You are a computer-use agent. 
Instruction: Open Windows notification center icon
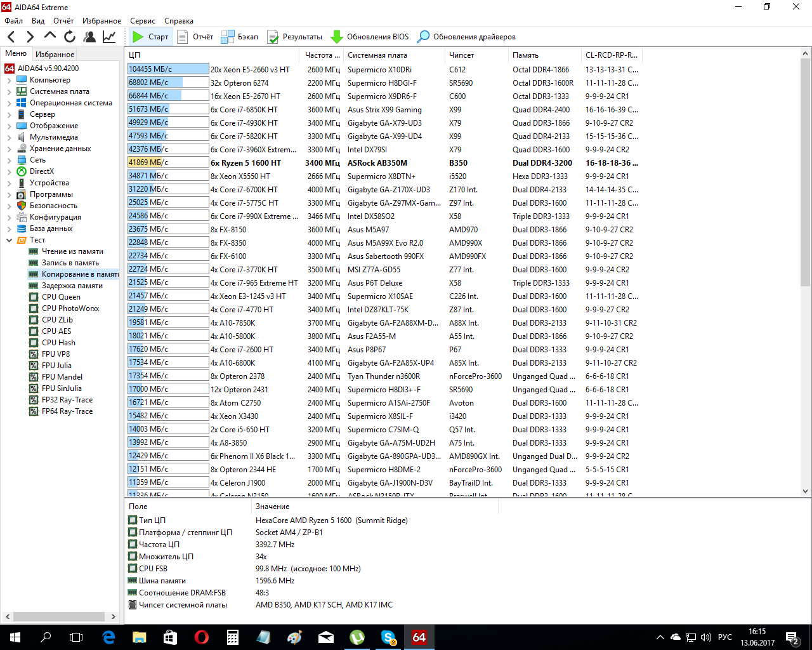coord(792,637)
